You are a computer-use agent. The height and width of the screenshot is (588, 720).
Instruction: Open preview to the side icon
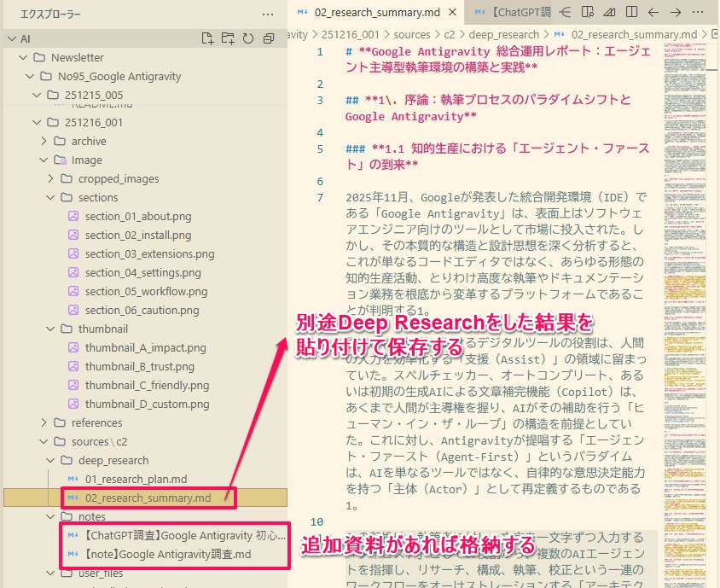pyautogui.click(x=587, y=12)
